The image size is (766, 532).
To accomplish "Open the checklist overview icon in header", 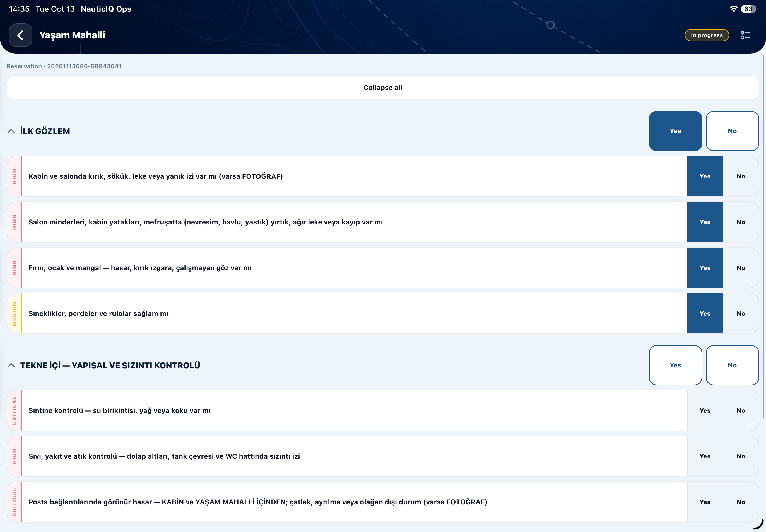I will coord(745,35).
